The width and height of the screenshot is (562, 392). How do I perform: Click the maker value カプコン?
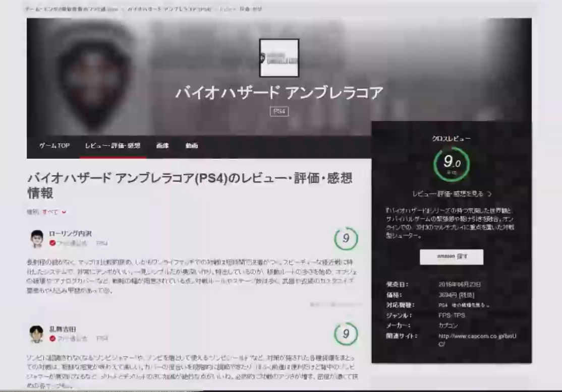coord(448,325)
